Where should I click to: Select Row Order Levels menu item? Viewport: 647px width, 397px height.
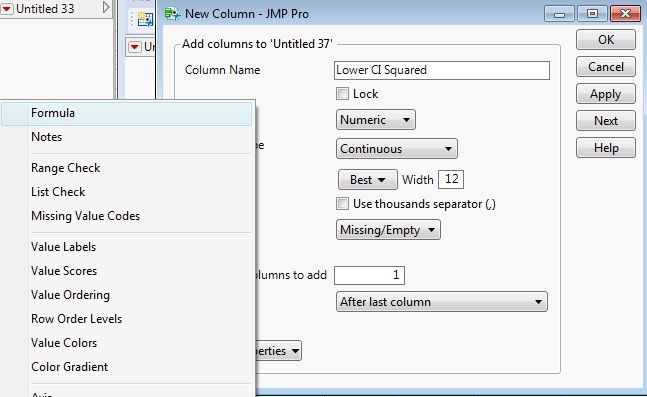pyautogui.click(x=126, y=319)
